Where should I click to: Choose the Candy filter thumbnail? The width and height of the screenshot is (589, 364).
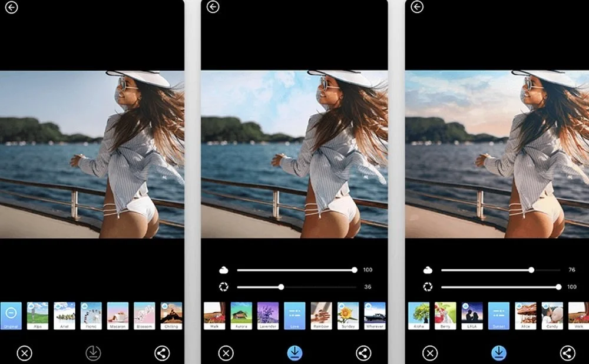pos(552,316)
